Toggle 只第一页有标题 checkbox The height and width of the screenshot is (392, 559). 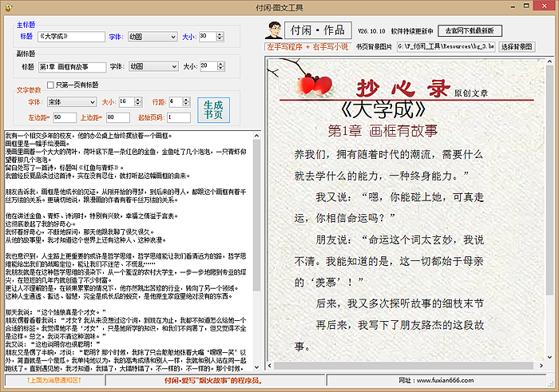click(50, 85)
